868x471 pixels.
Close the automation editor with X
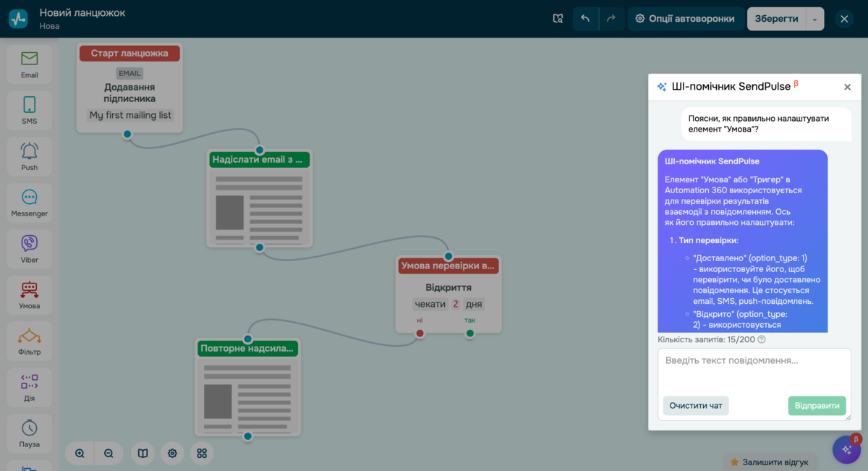844,19
